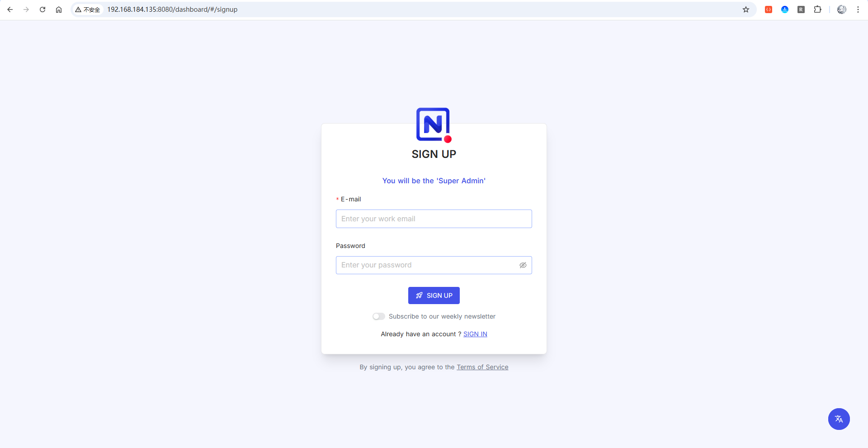868x448 pixels.
Task: Show password using the eye icon
Action: coord(523,265)
